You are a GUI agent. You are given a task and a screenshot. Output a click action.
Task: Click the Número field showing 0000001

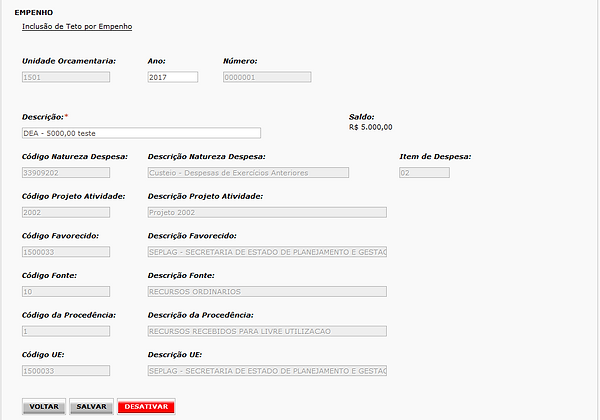[x=267, y=77]
